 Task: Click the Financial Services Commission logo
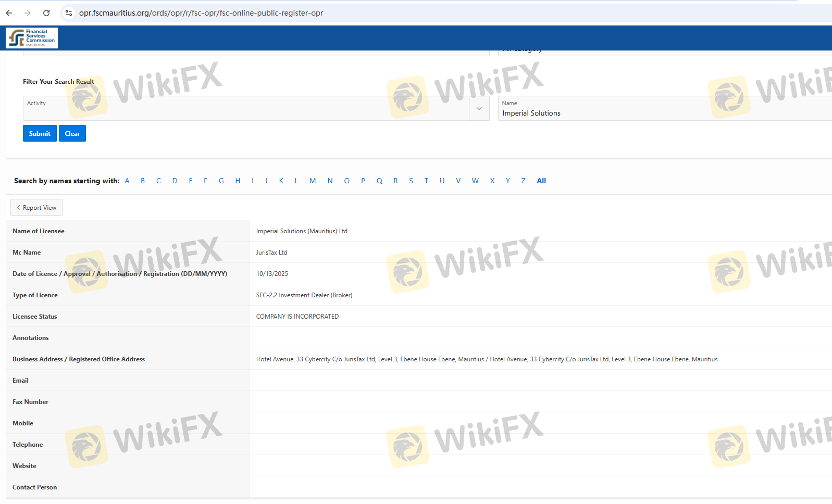pos(32,38)
